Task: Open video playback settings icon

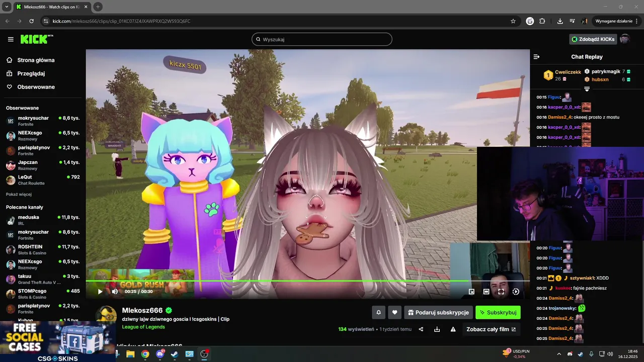Action: click(516, 292)
